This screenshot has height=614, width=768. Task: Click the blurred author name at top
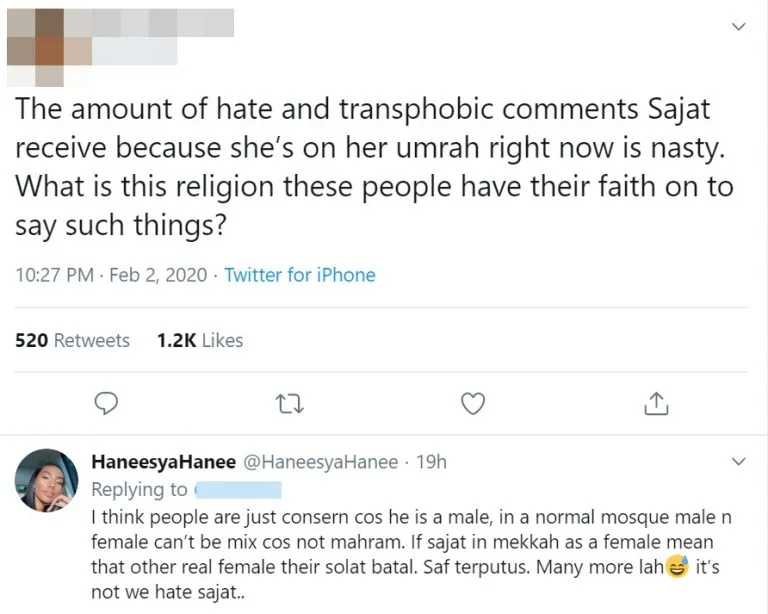pyautogui.click(x=160, y=22)
